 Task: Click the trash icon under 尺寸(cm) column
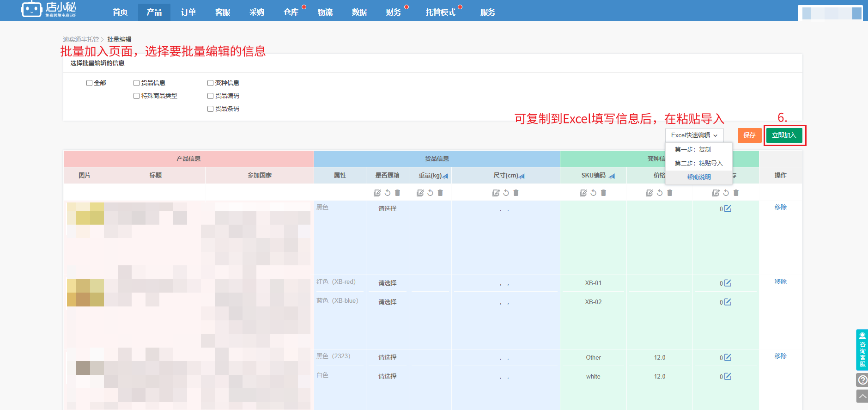point(516,193)
